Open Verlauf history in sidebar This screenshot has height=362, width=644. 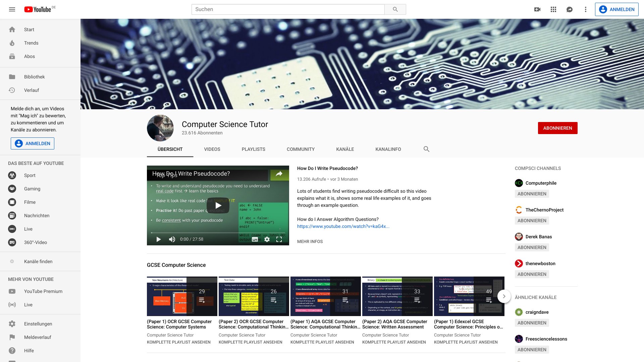point(40,90)
